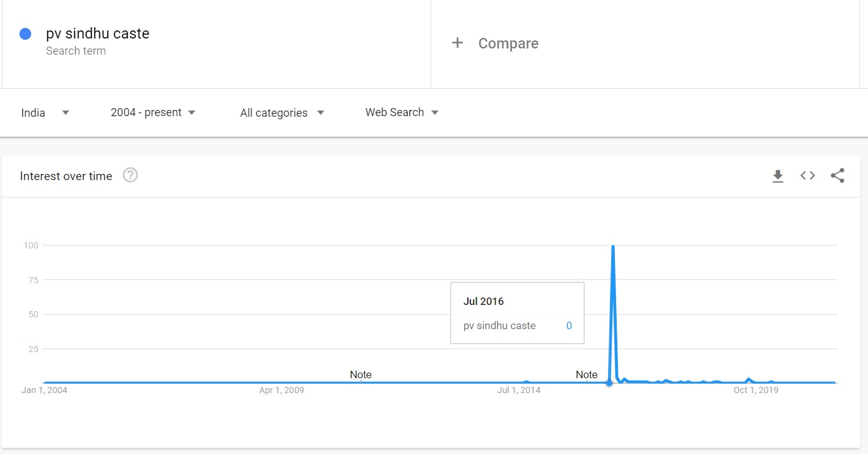Viewport: 868px width, 454px height.
Task: Open help for Interest over time
Action: point(130,176)
